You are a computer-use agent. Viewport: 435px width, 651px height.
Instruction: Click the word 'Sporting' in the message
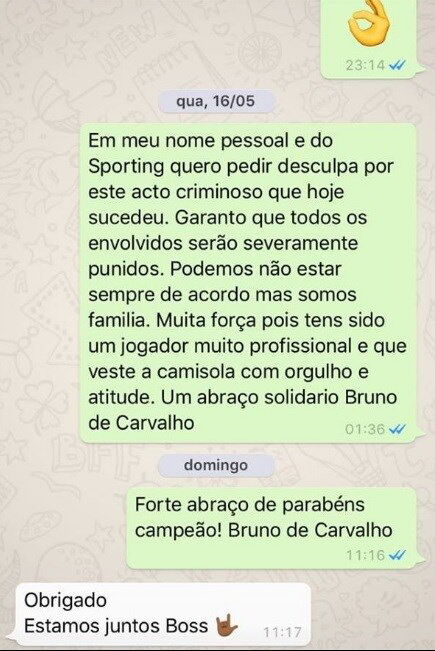click(x=127, y=167)
